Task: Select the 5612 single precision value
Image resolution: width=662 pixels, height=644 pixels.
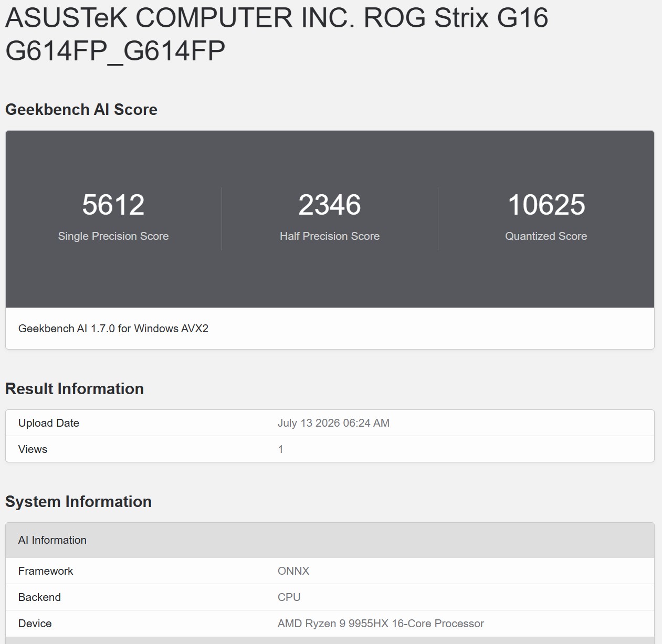Action: point(113,205)
